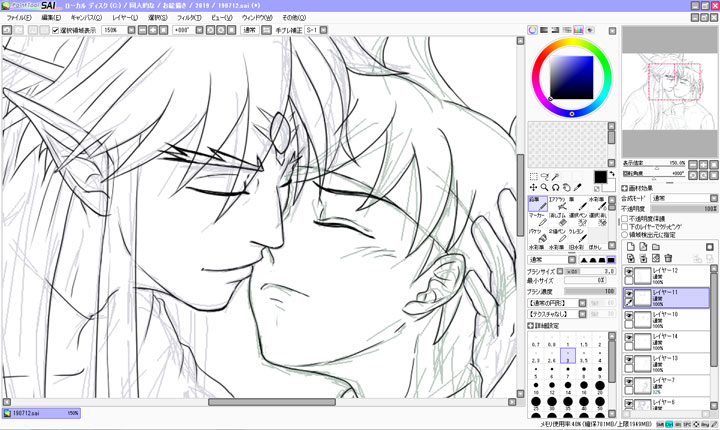Expand the advanced settings section (詳細設定)
Screen dimensions: 720x430
tap(531, 326)
